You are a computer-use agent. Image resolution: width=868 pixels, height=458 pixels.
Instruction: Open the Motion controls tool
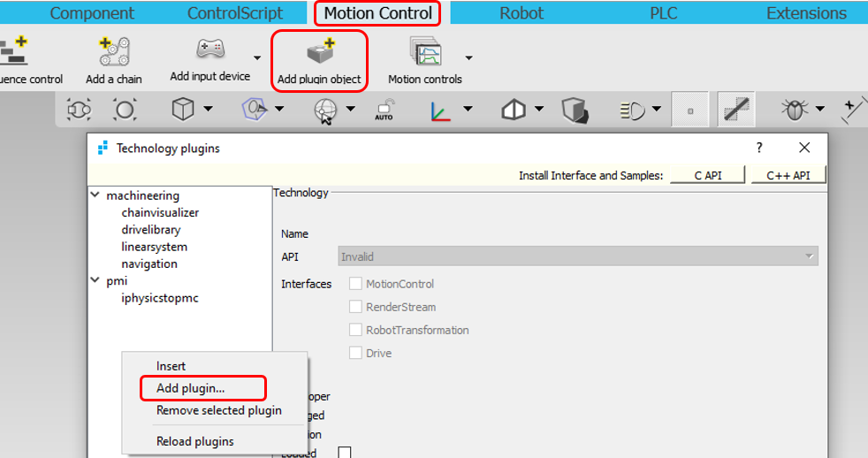click(427, 53)
